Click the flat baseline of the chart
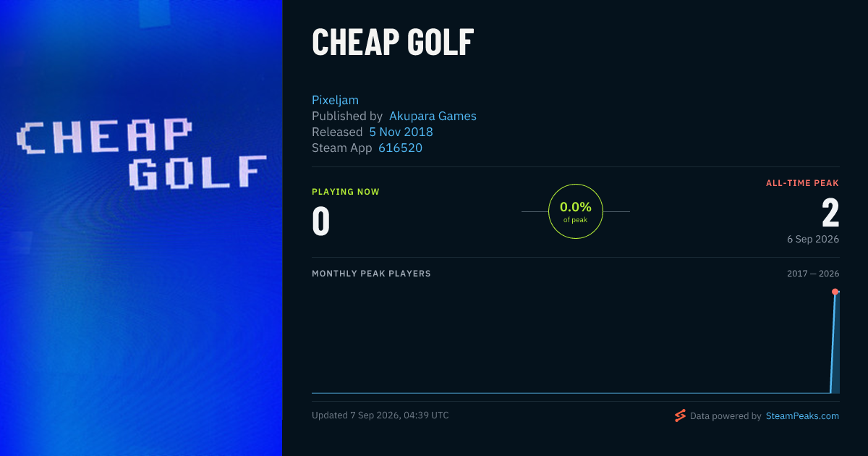This screenshot has width=868, height=456. click(570, 393)
